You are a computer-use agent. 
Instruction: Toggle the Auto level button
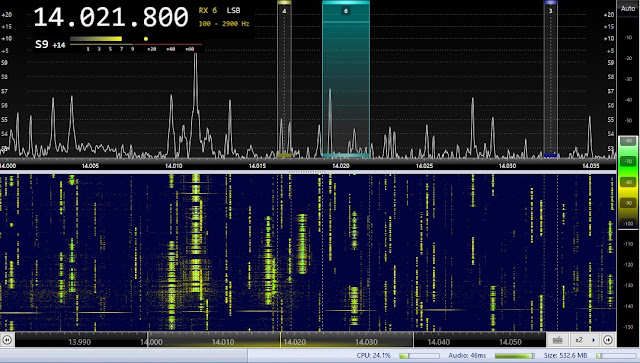(628, 8)
